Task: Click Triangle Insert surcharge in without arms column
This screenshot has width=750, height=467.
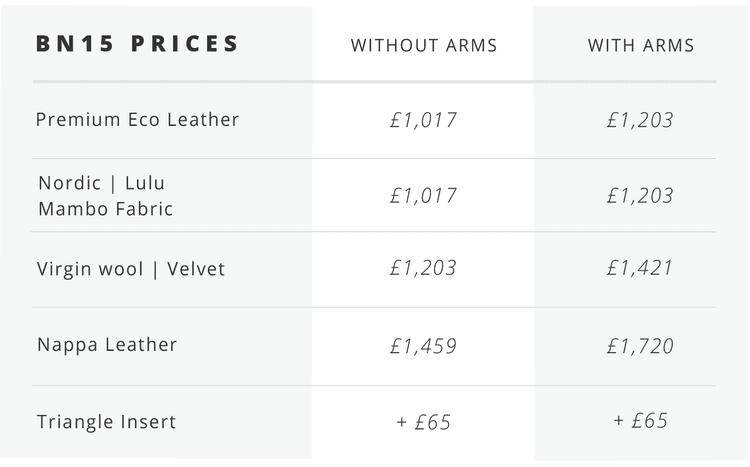Action: click(423, 422)
